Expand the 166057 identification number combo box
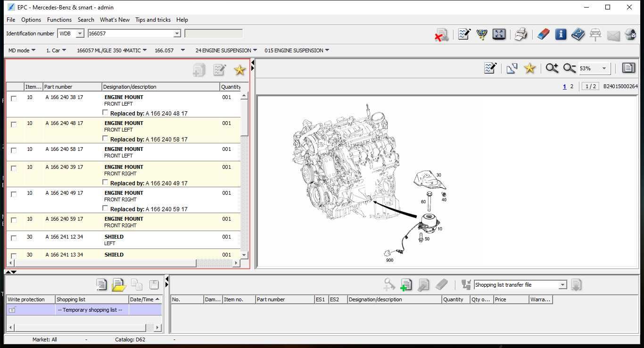This screenshot has height=348, width=644. 177,33
